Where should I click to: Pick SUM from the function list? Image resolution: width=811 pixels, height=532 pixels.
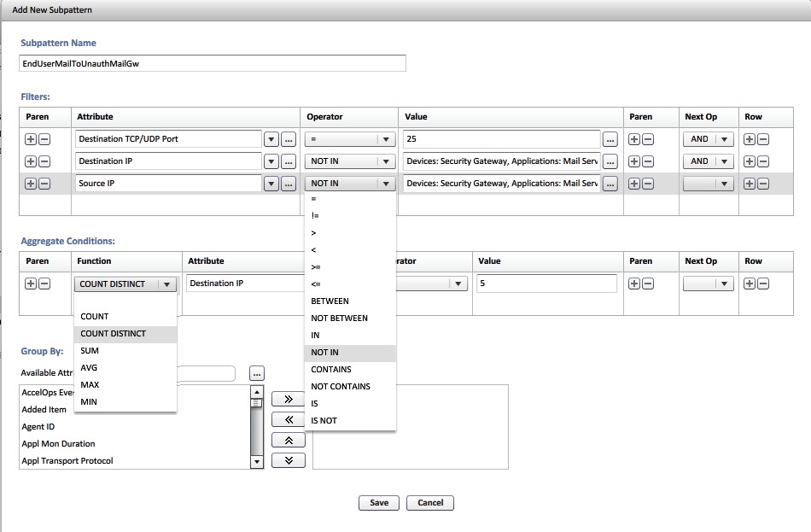90,351
